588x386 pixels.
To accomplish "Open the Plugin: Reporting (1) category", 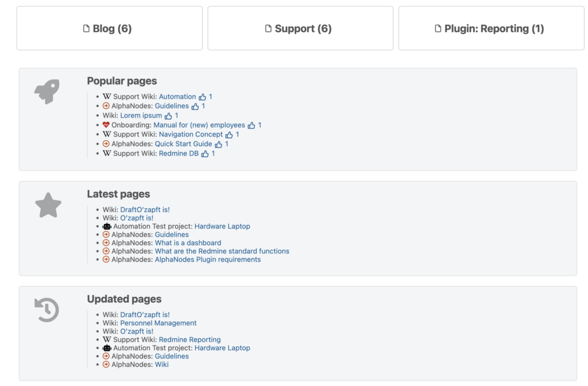I will coord(491,28).
